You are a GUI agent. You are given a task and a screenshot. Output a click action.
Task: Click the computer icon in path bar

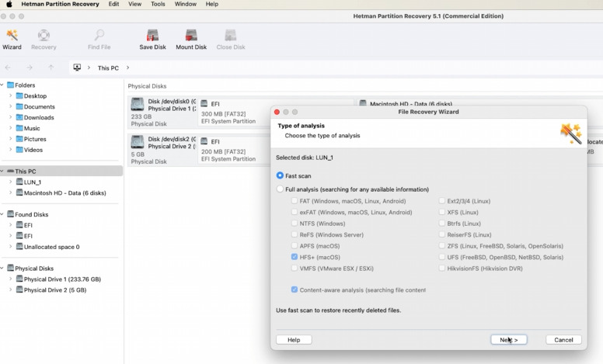click(x=77, y=68)
